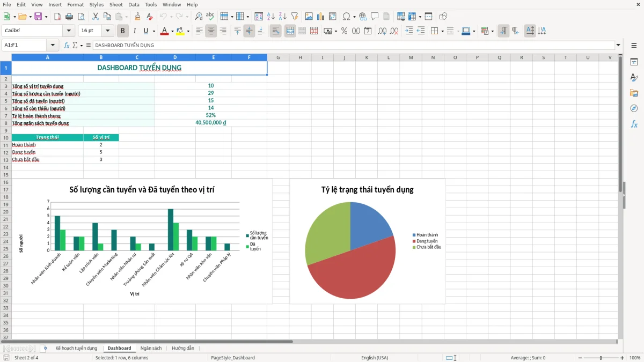Toggle Merge and Center Cells
This screenshot has height=362, width=644.
[x=290, y=31]
